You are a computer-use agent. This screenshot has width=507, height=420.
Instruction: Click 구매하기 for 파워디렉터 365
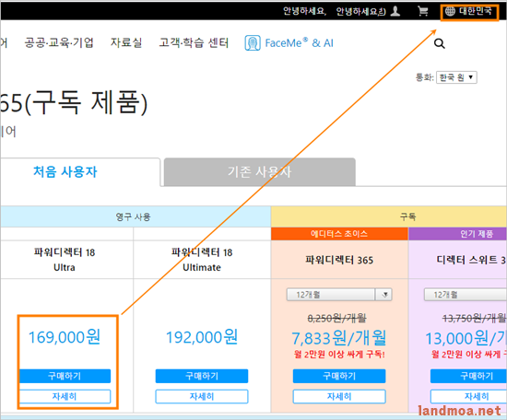[x=339, y=376]
